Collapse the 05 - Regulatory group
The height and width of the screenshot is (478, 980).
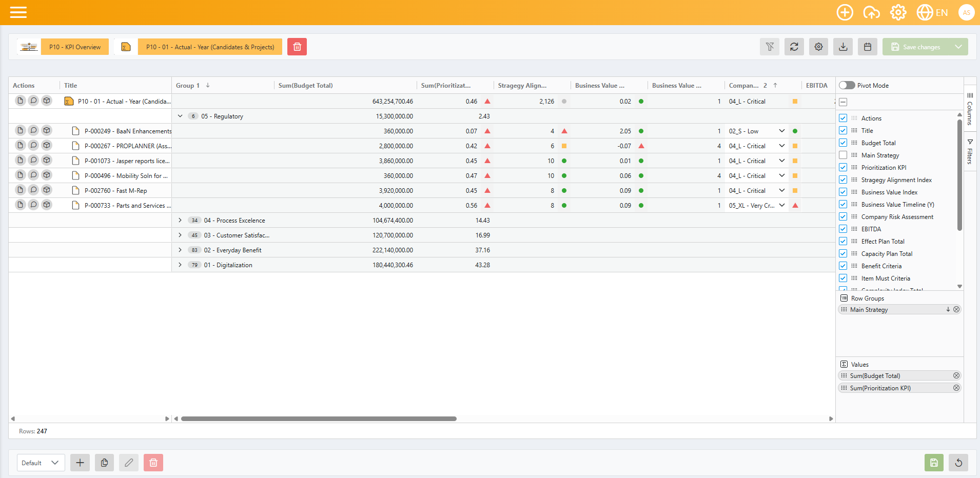pyautogui.click(x=180, y=116)
